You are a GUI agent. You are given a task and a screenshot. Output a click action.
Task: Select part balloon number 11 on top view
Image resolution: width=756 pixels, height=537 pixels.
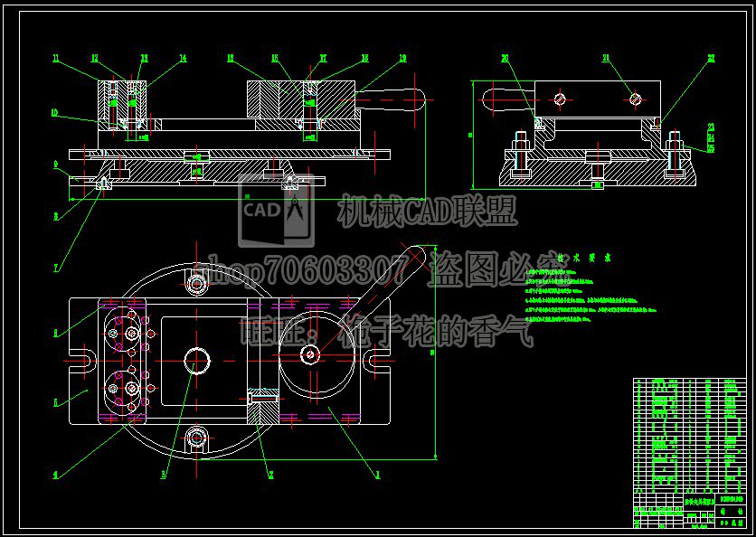pyautogui.click(x=55, y=57)
